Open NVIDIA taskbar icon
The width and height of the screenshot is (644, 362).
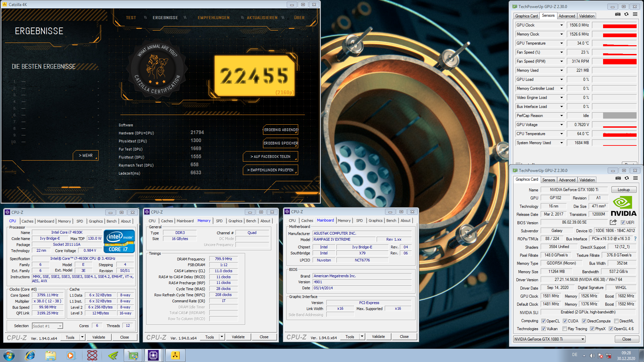(113, 355)
